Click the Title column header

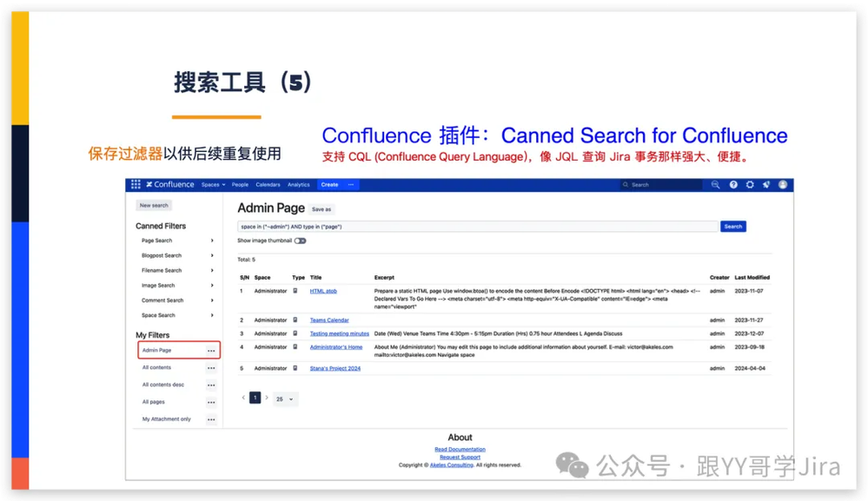[x=315, y=278]
